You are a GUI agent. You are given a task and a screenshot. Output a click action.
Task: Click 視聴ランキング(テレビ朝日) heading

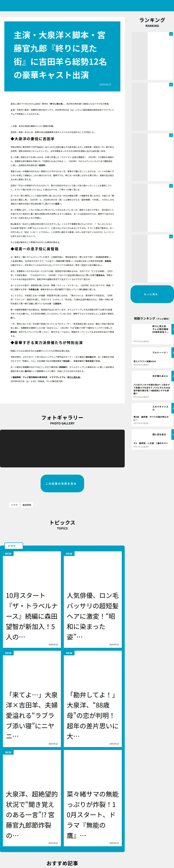click(152, 318)
